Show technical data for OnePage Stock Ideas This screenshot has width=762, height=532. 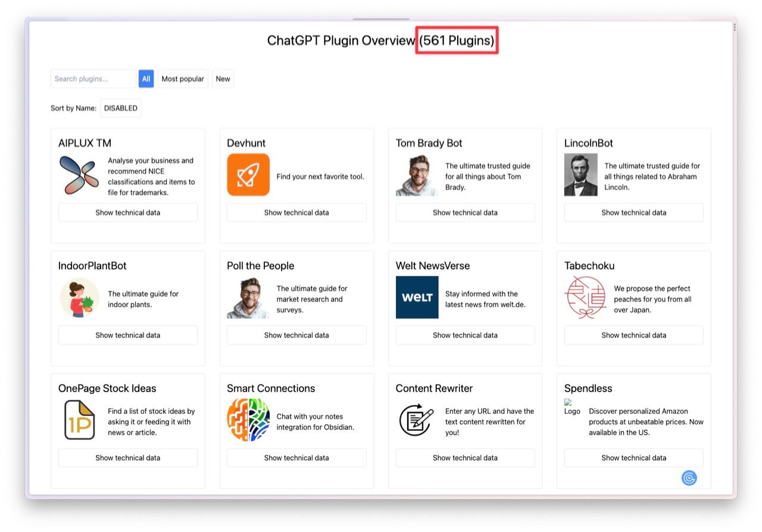[128, 458]
